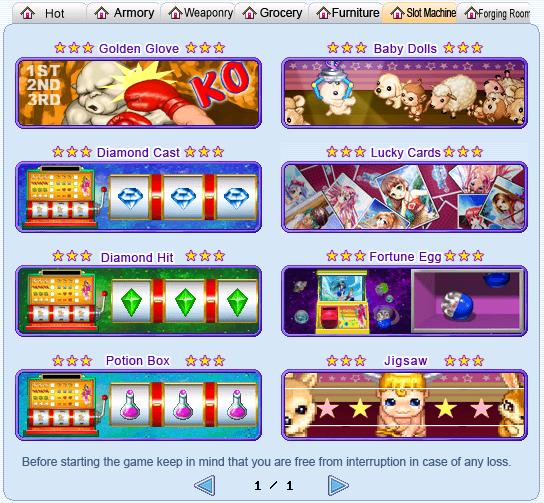Open the Baby Dolls game banner
This screenshot has width=544, height=503.
pos(404,93)
